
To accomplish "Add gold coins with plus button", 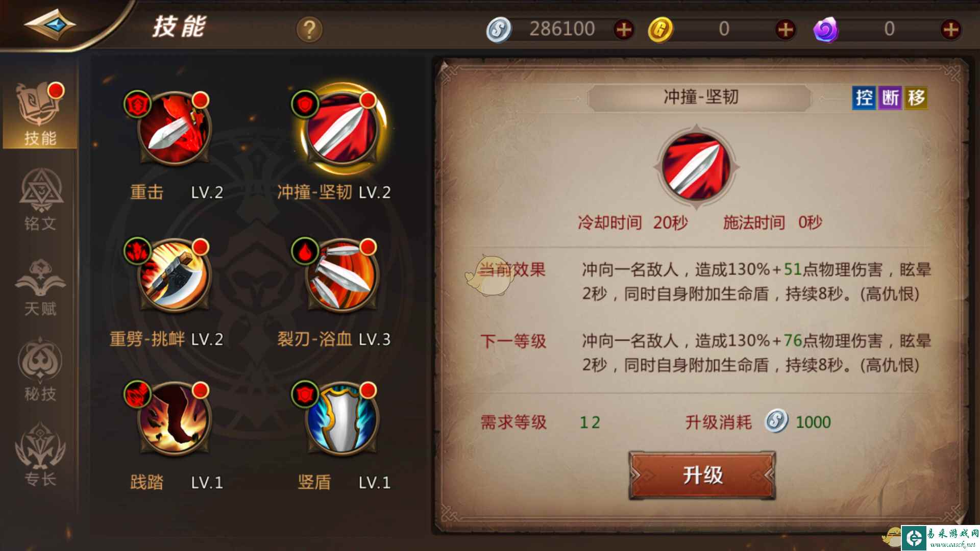I will tap(786, 30).
